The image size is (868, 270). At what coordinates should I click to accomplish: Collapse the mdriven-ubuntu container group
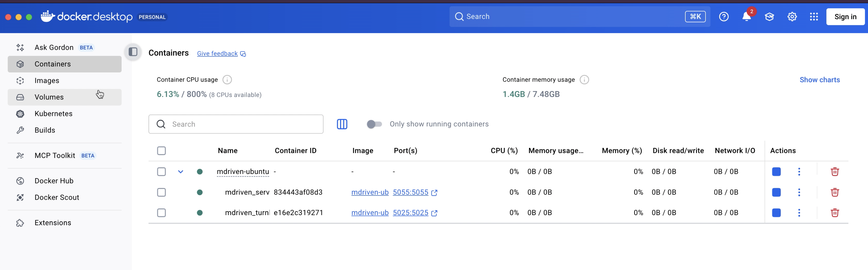[181, 172]
